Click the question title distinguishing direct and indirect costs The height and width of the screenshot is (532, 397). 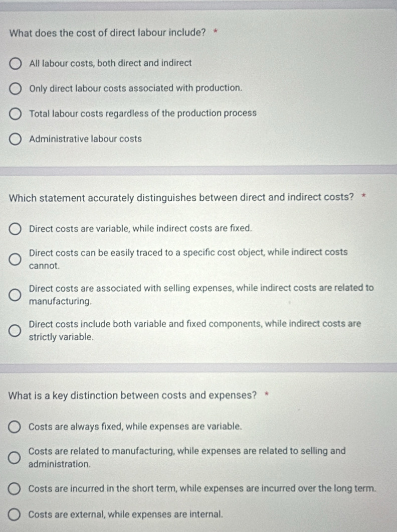point(181,197)
